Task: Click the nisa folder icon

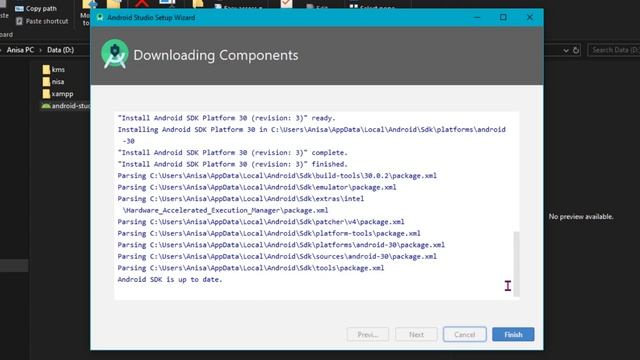Action: (46, 82)
